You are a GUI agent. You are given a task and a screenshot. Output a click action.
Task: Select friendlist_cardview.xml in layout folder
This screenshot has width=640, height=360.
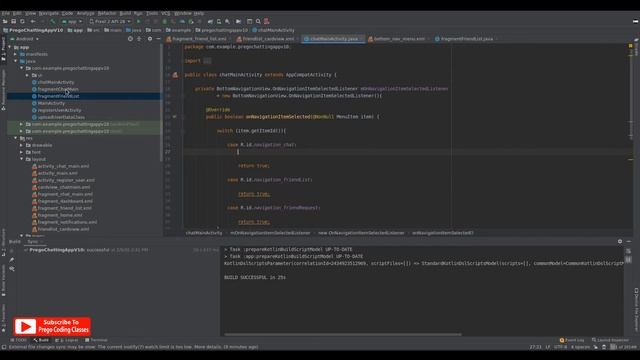click(x=63, y=229)
